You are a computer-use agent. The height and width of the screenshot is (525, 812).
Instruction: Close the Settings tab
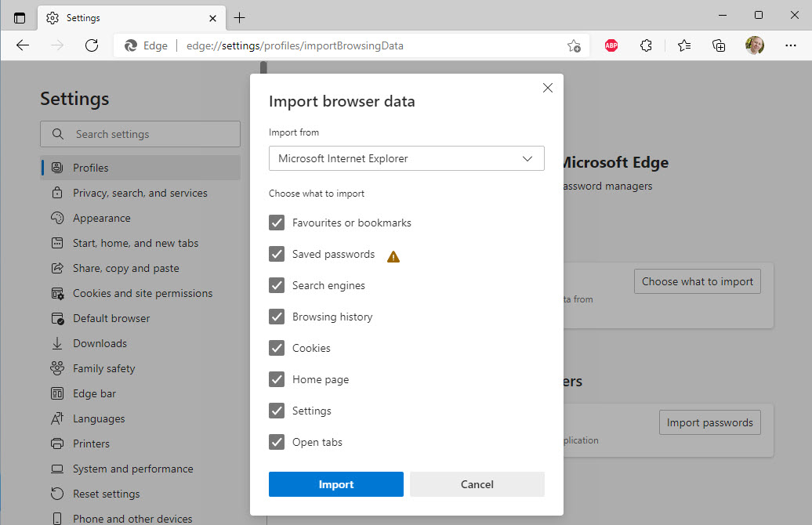[x=212, y=19]
